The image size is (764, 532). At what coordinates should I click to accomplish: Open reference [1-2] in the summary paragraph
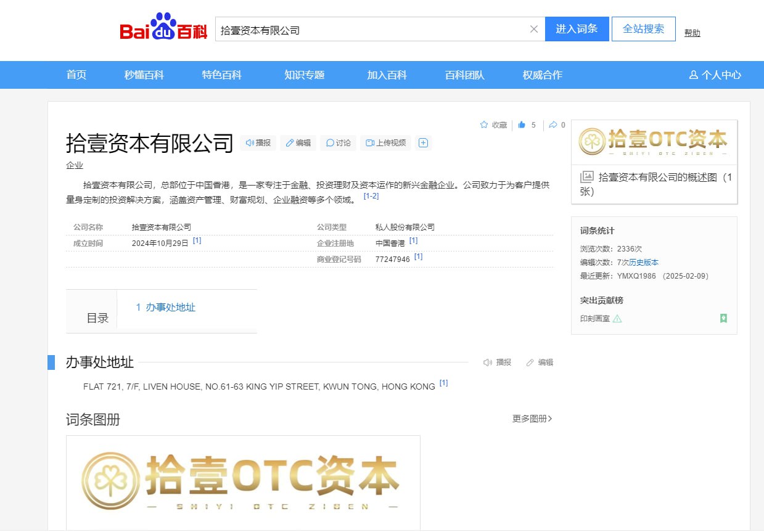point(371,196)
